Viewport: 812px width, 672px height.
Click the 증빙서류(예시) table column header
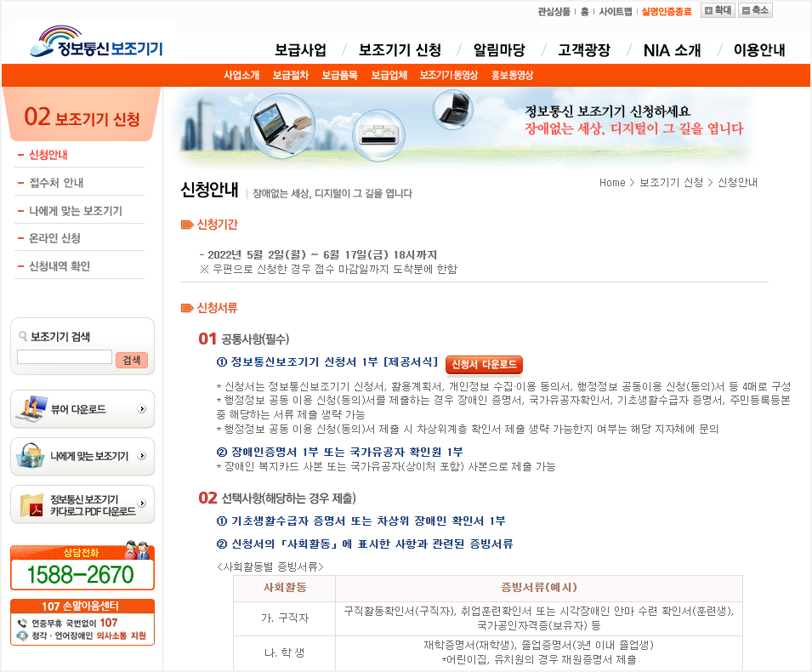(x=539, y=588)
